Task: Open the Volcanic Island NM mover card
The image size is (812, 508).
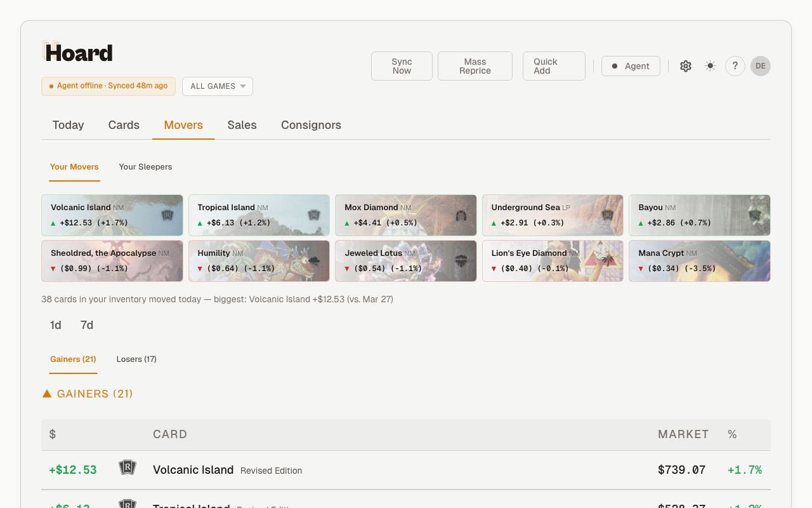Action: click(112, 215)
